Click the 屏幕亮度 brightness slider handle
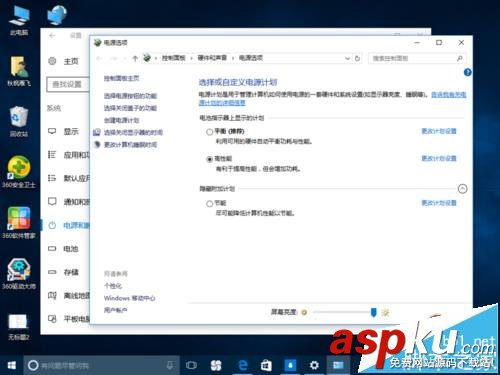The width and height of the screenshot is (500, 375). coord(373,312)
